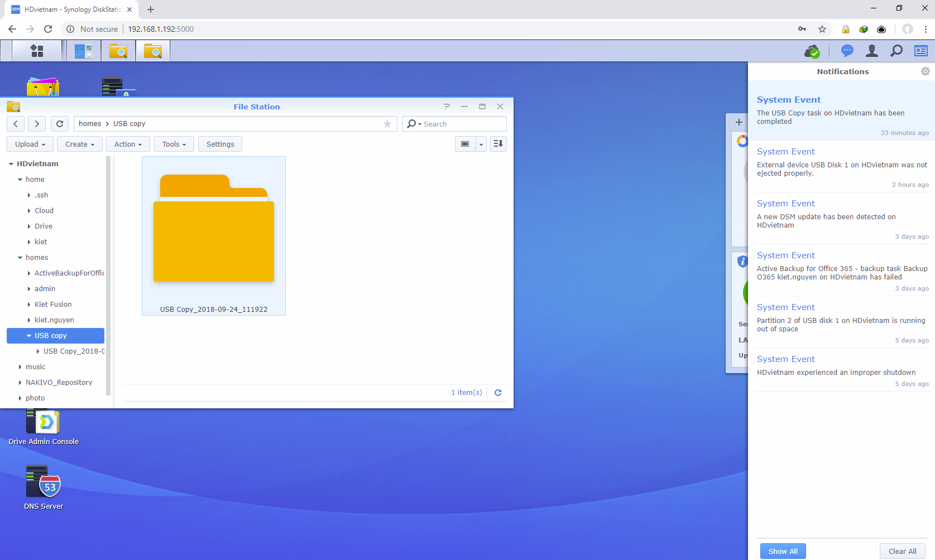The image size is (935, 560).
Task: Open notification settings gear icon
Action: (x=926, y=71)
